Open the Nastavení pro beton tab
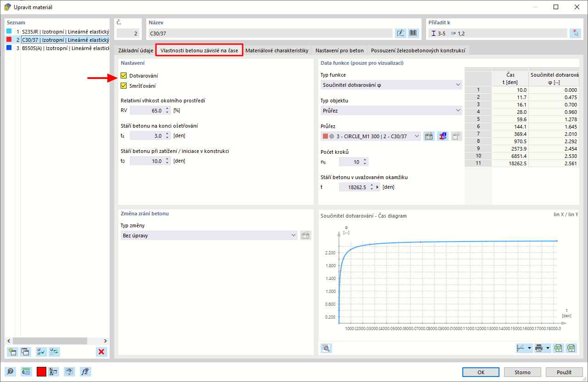 coord(340,51)
